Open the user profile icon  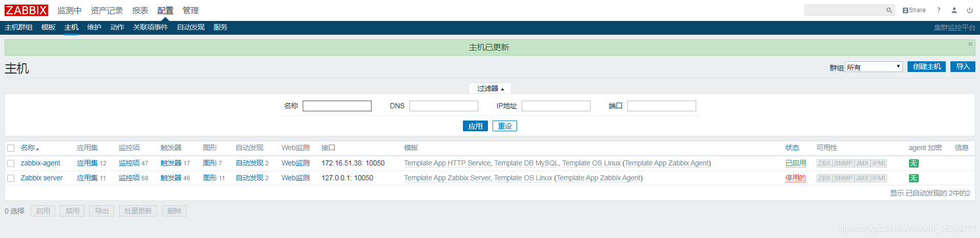point(954,10)
